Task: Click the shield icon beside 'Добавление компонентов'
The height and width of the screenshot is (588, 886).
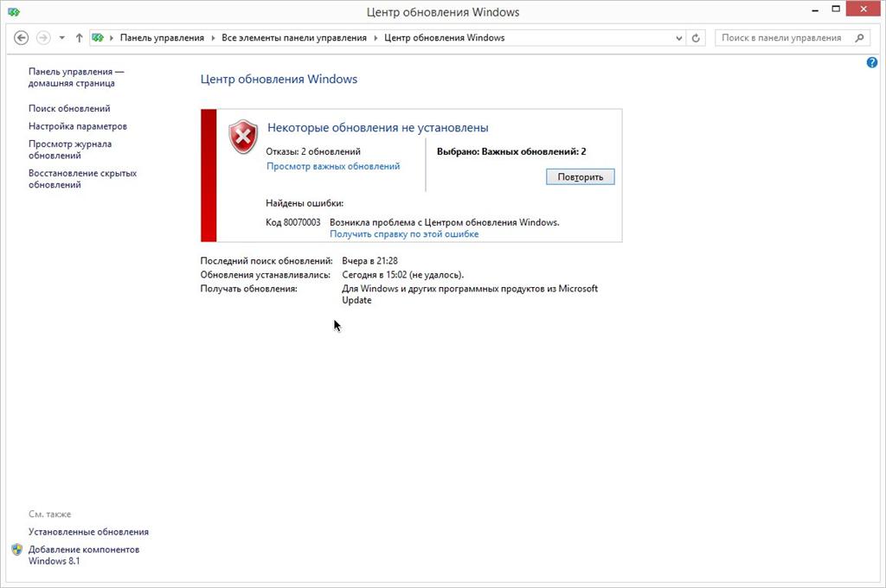Action: tap(17, 550)
